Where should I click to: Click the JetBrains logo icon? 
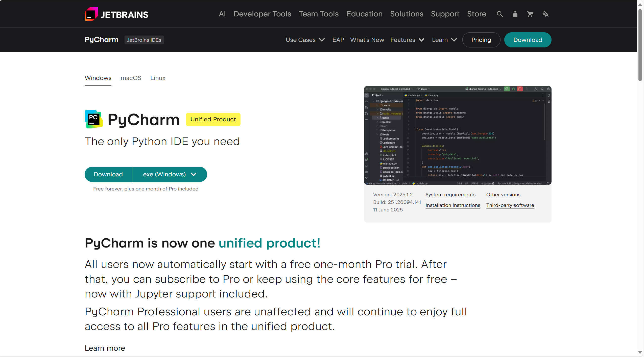91,14
